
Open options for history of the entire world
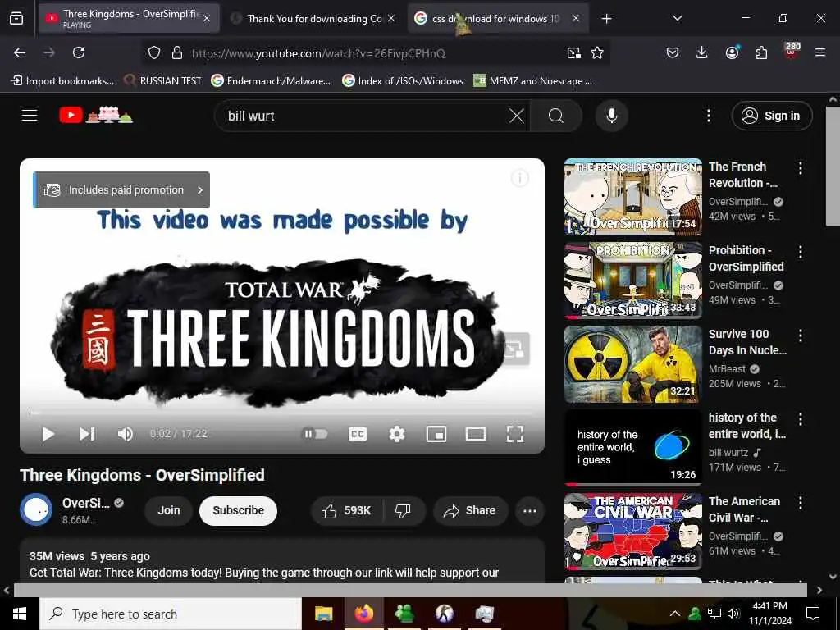pos(801,419)
